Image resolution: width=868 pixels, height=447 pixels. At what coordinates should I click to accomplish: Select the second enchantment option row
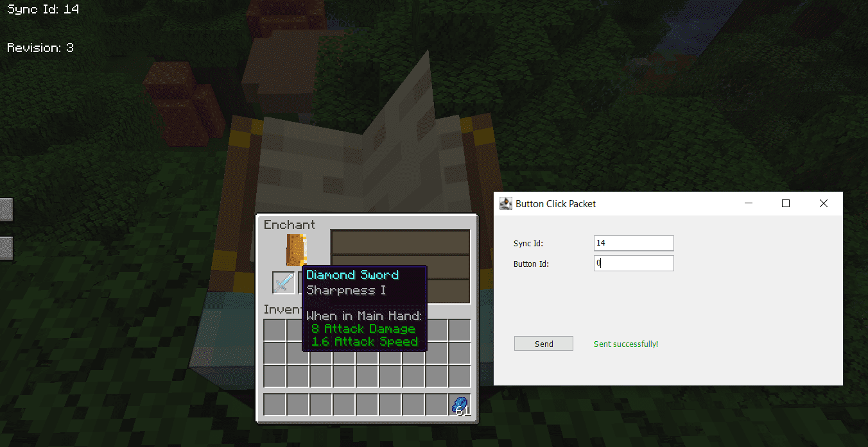(x=400, y=266)
